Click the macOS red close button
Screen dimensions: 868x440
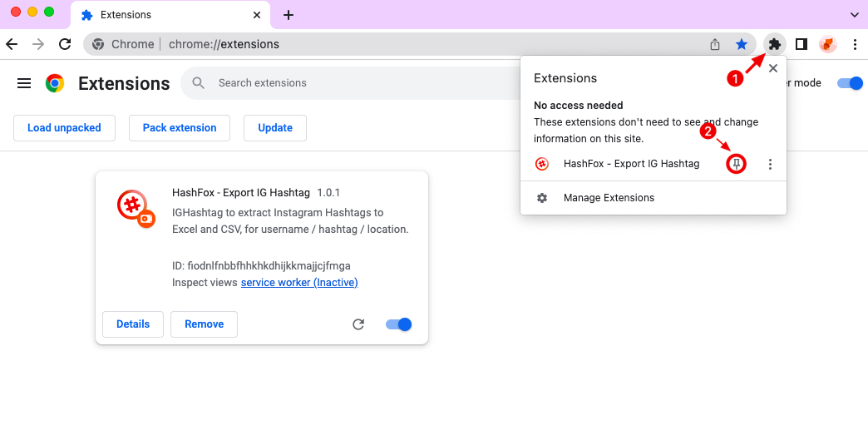coord(16,12)
